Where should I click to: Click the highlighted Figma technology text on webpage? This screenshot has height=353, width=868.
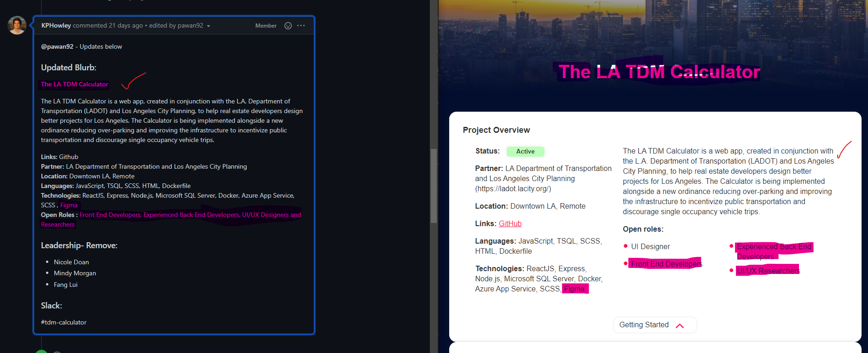coord(574,289)
